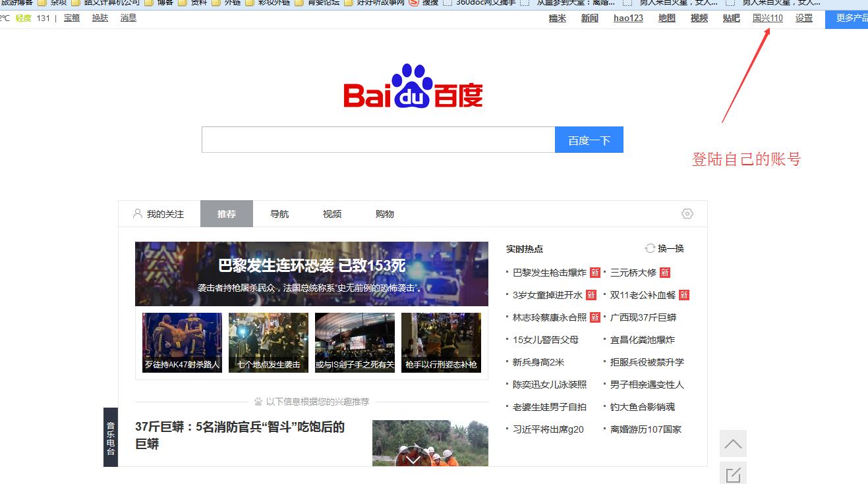Image resolution: width=868 pixels, height=484 pixels.
Task: Focus the Baidu search input box
Action: (x=378, y=140)
